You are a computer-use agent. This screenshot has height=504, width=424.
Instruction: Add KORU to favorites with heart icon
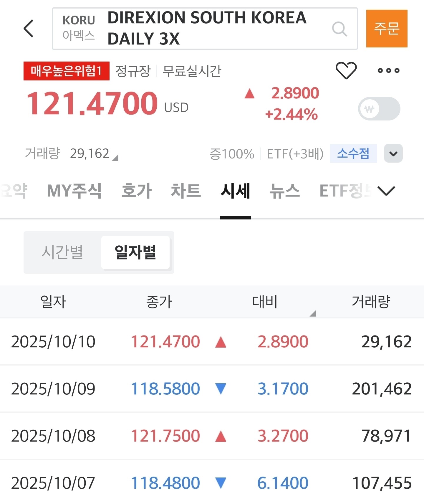click(346, 70)
